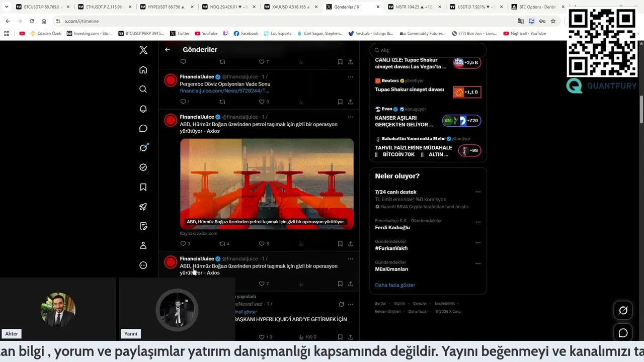Screen dimensions: 644x362
Task: Go to Home in X sidebar
Action: [x=143, y=70]
